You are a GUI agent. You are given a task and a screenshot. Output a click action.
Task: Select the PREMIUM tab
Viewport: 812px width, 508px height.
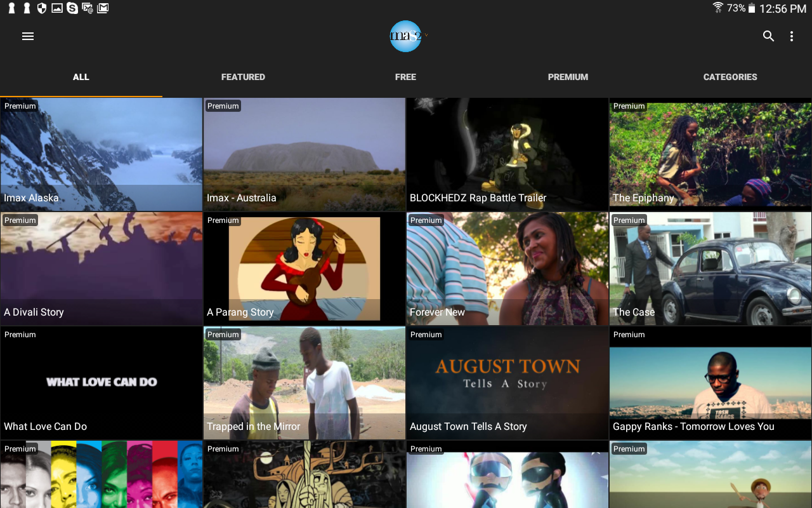pyautogui.click(x=568, y=77)
